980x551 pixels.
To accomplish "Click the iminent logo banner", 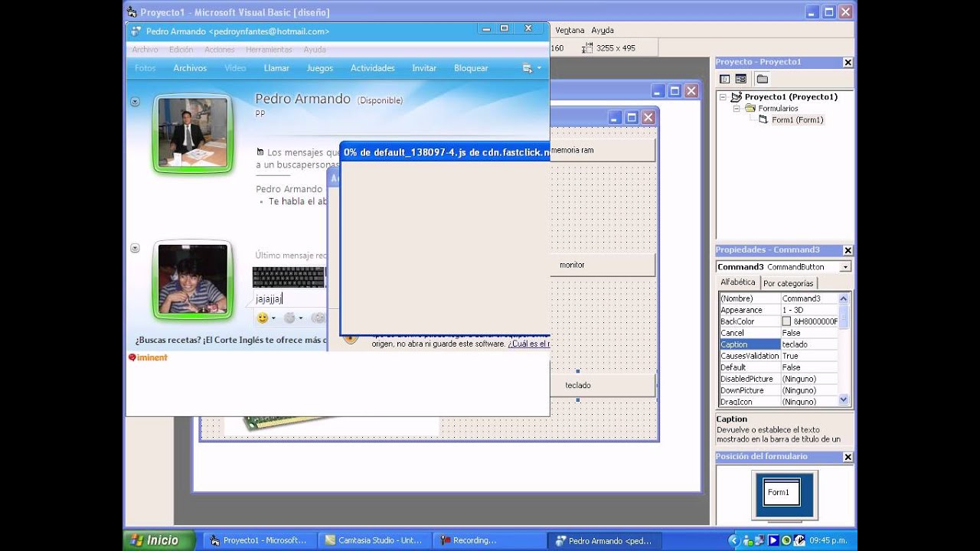I will click(148, 357).
